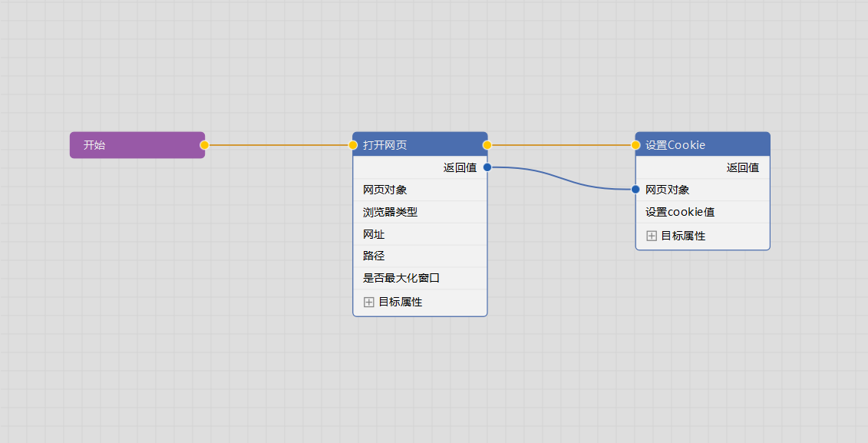Select 返回值 row in 设置Cookie node
868x443 pixels.
[x=702, y=168]
